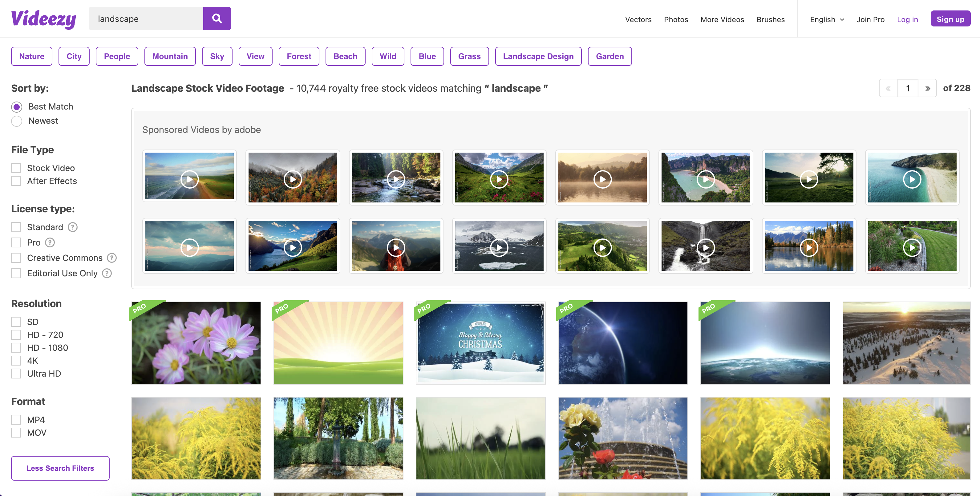Play the autumn lake reflection sponsored video

809,246
